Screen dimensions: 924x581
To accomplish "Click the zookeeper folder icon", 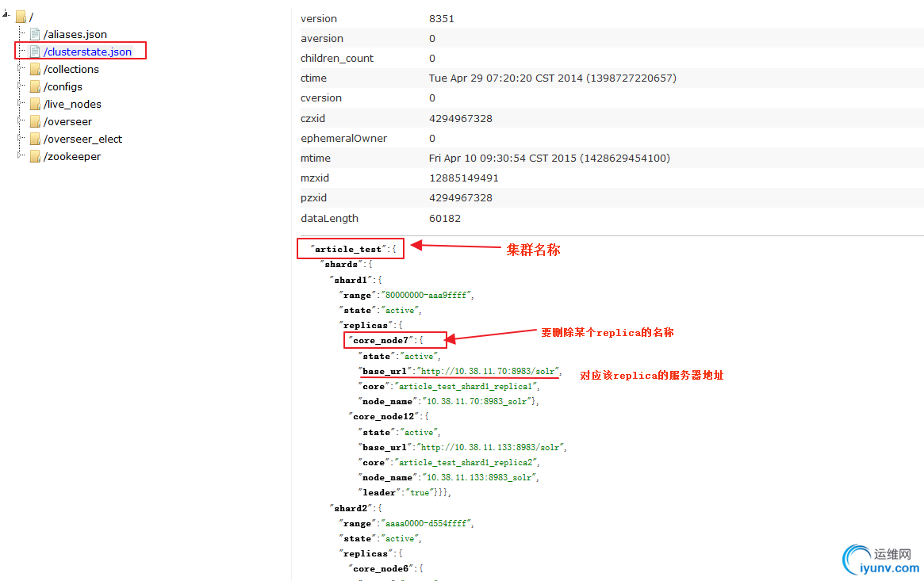I will [35, 157].
